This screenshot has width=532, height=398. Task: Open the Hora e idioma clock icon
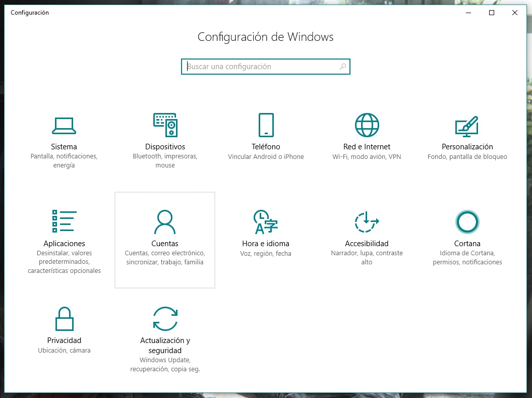[x=265, y=222]
